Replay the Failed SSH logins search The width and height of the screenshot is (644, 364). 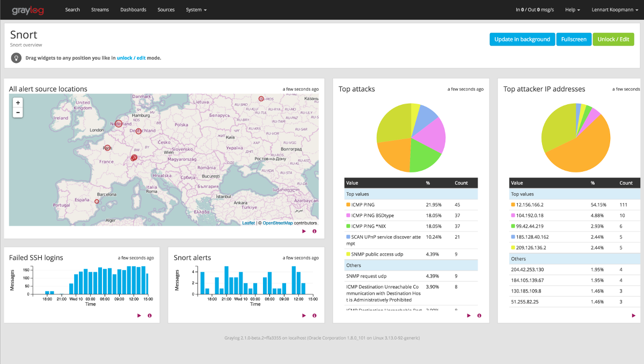point(139,316)
